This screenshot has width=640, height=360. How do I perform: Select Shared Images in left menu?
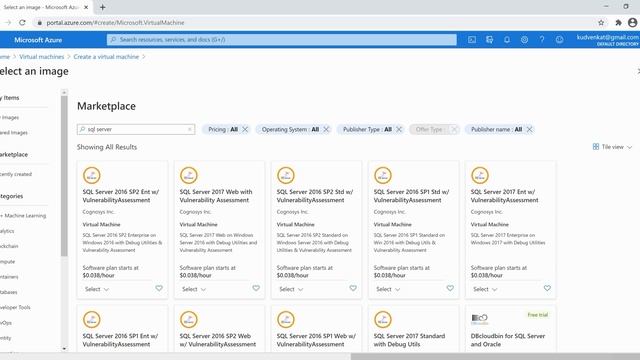13,133
